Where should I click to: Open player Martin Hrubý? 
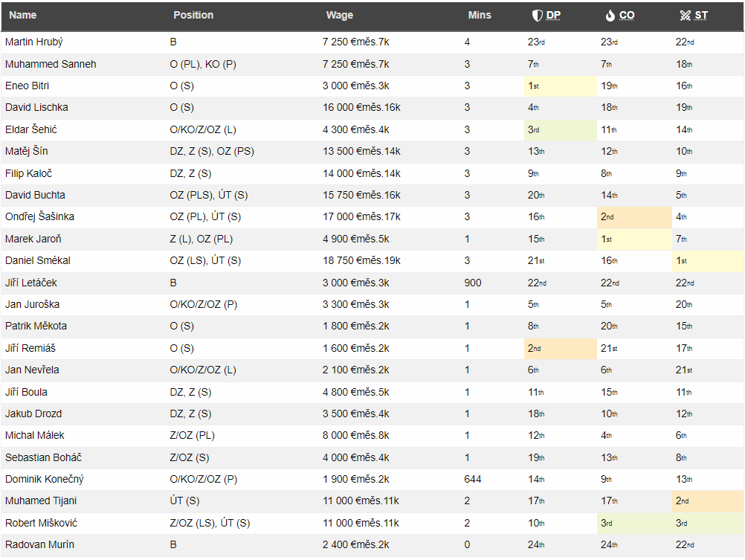33,42
